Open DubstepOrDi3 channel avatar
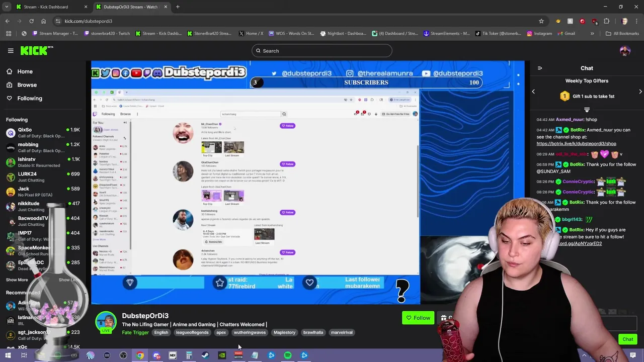Screen dimensions: 644x362 click(x=106, y=322)
